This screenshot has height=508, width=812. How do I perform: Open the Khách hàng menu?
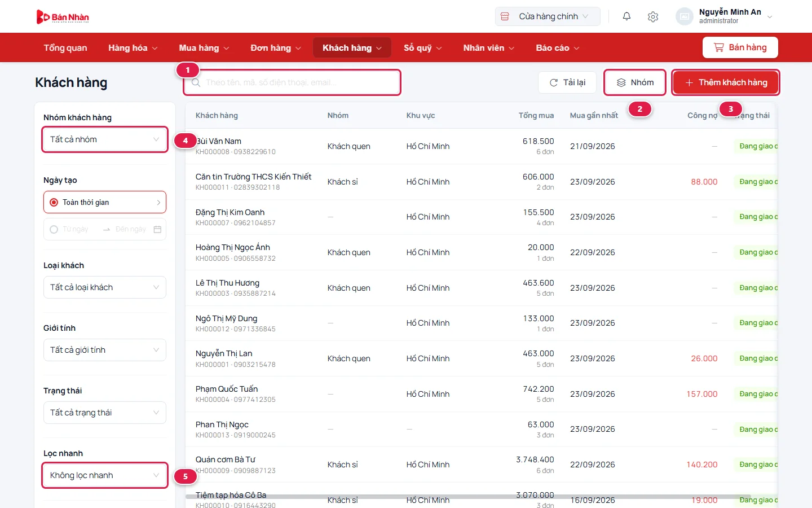tap(352, 48)
